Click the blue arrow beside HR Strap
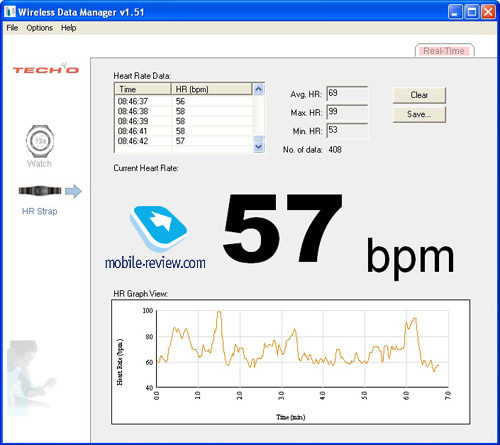 (x=73, y=191)
